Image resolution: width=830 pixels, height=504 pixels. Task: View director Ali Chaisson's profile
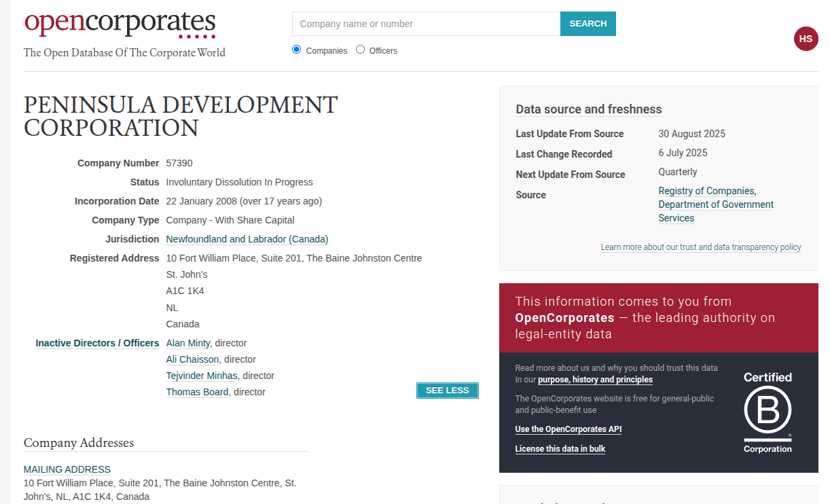point(192,359)
